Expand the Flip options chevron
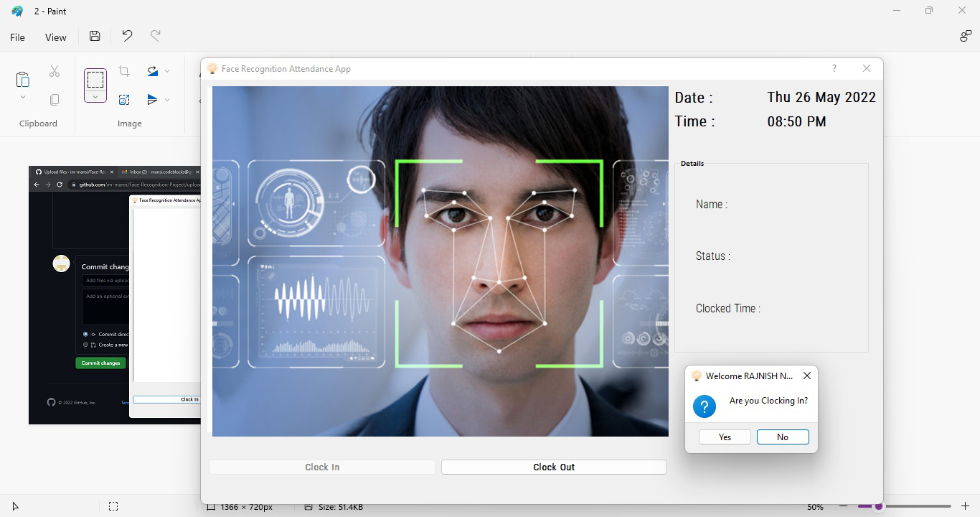This screenshot has width=980, height=517. [167, 100]
